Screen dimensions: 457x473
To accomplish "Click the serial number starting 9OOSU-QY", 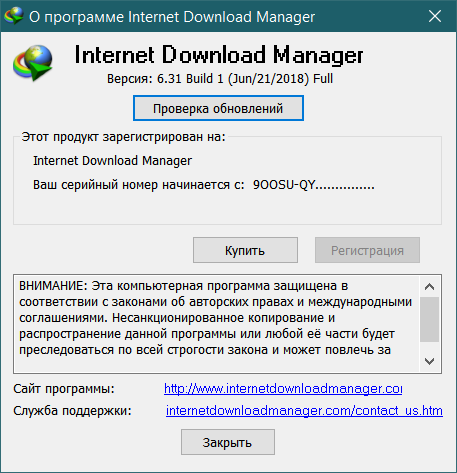I will point(313,185).
